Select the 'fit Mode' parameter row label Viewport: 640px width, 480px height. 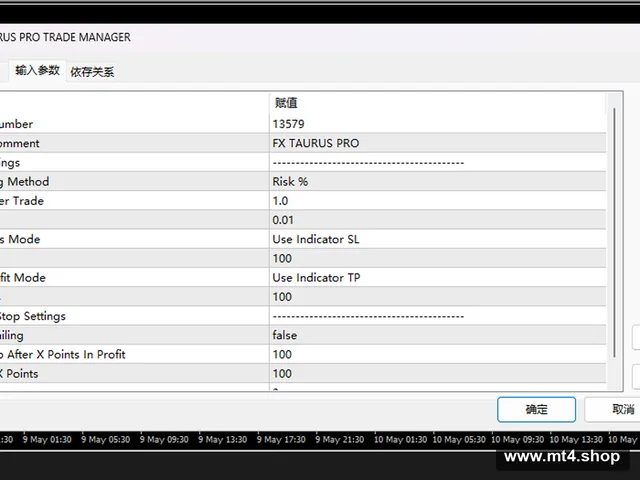[134, 278]
